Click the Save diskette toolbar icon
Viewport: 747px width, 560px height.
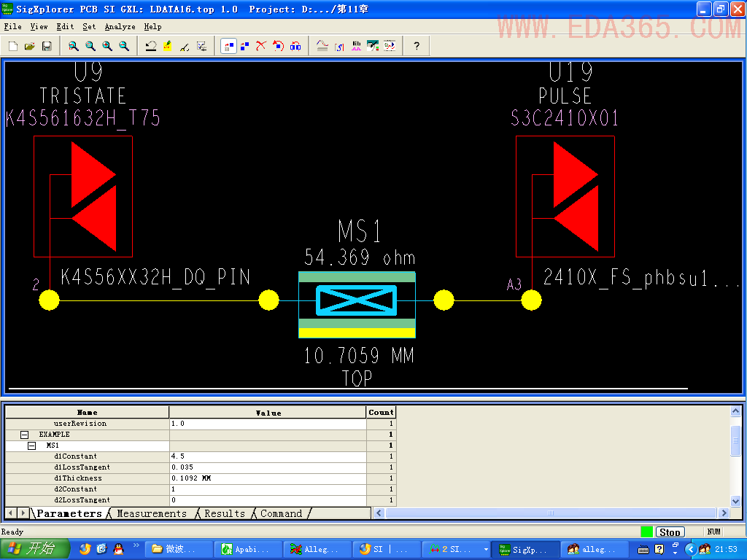pos(47,46)
